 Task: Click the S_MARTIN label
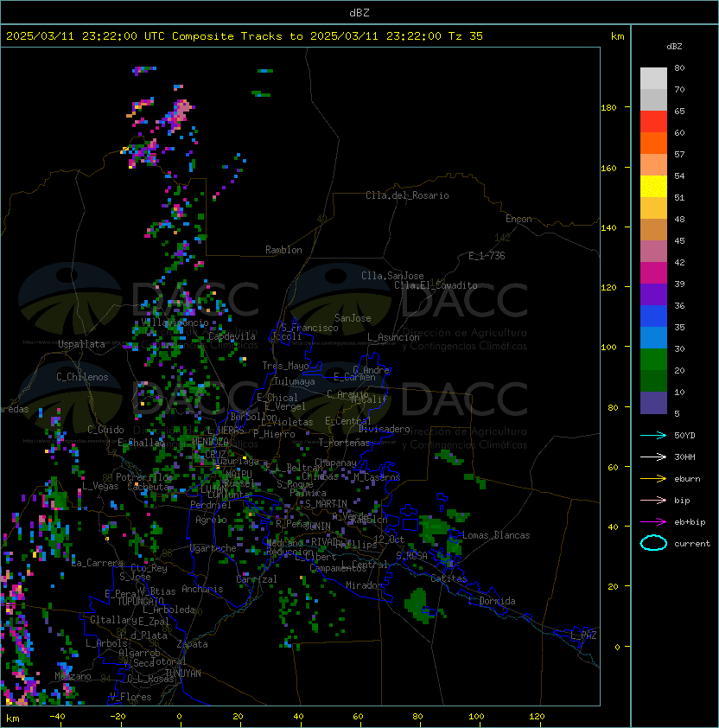point(326,504)
